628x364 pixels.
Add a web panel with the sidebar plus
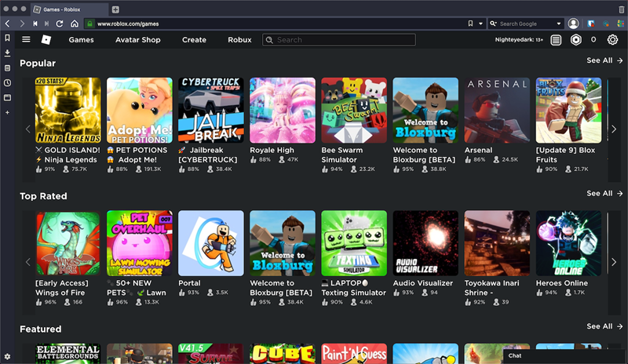point(7,112)
